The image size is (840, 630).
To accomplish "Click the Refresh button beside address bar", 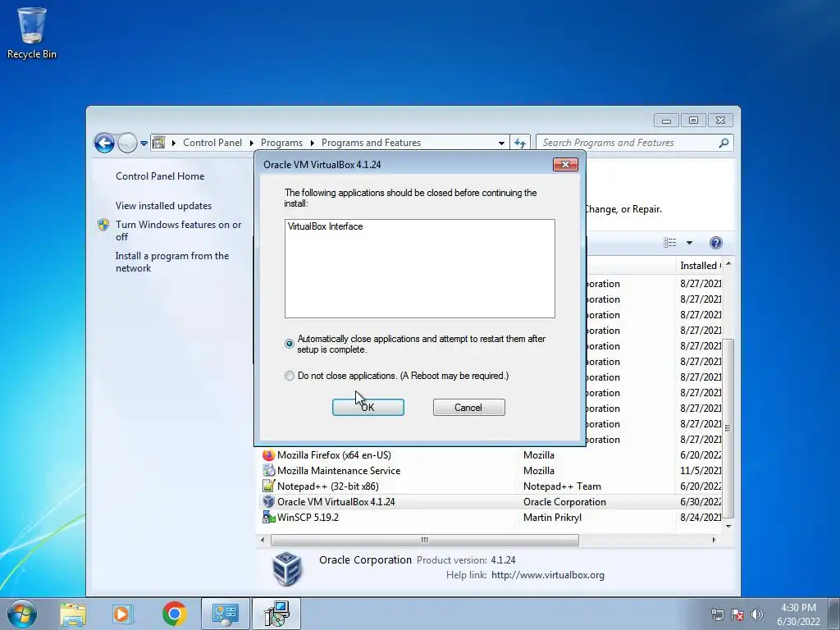I will [519, 143].
